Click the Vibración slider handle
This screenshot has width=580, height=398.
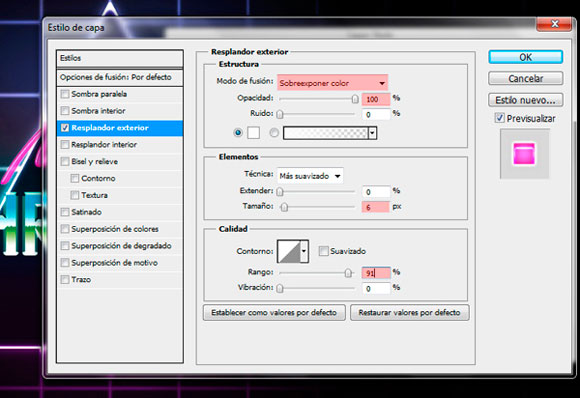tap(280, 288)
